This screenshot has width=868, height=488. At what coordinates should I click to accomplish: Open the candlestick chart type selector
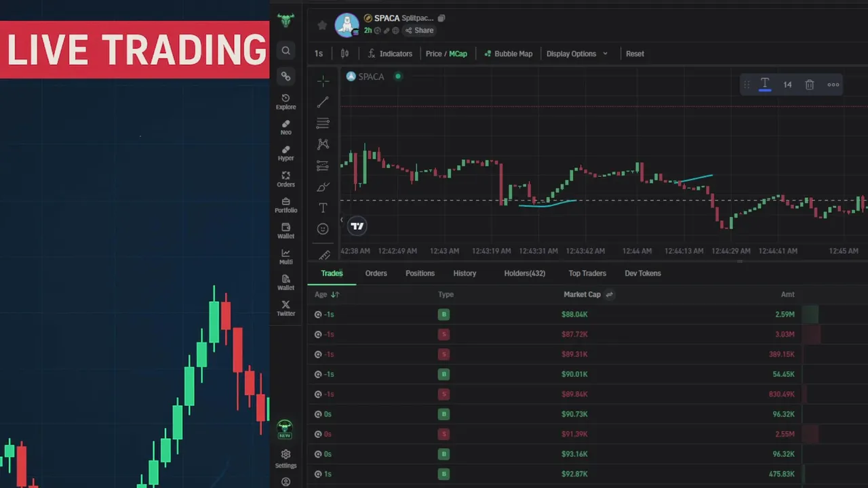(344, 54)
